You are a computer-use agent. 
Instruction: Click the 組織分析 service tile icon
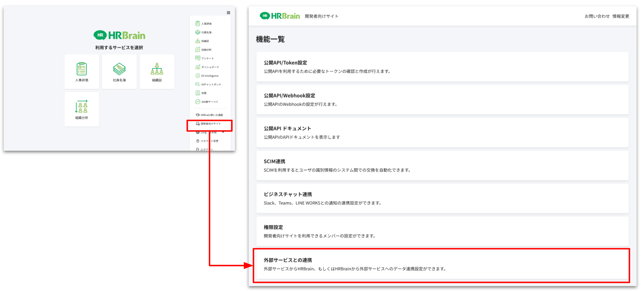(x=81, y=106)
